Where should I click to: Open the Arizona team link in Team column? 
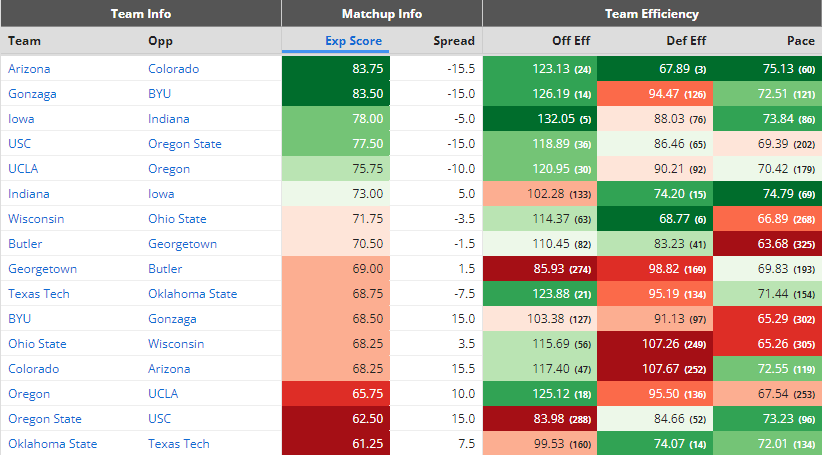point(29,69)
